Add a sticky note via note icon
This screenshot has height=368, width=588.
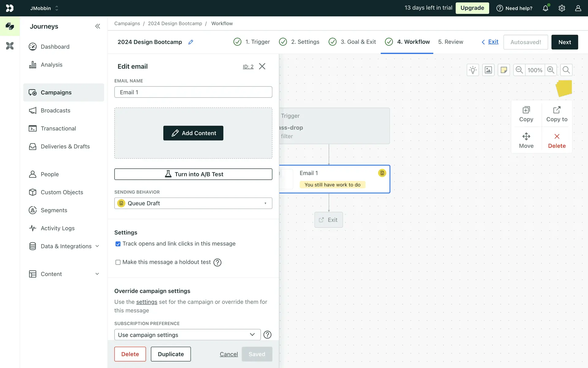coord(504,70)
